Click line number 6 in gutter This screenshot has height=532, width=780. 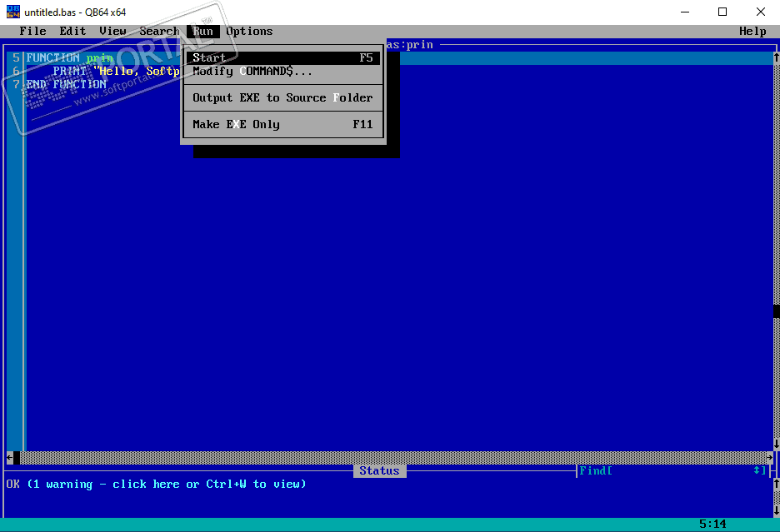point(17,71)
